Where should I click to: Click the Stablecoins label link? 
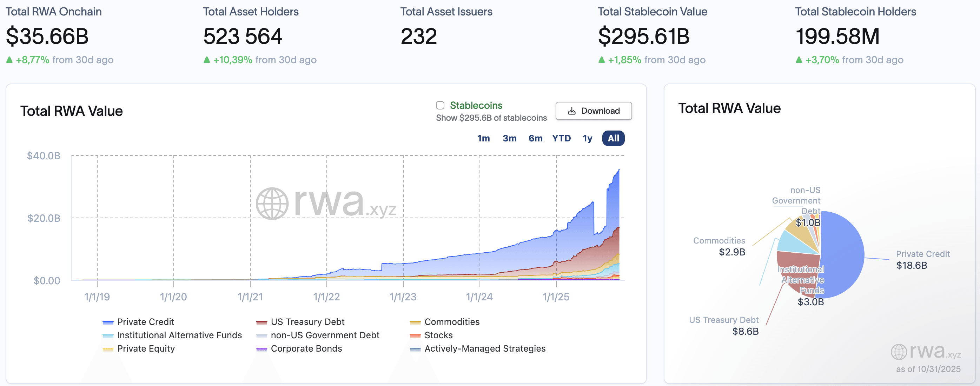[x=476, y=105]
